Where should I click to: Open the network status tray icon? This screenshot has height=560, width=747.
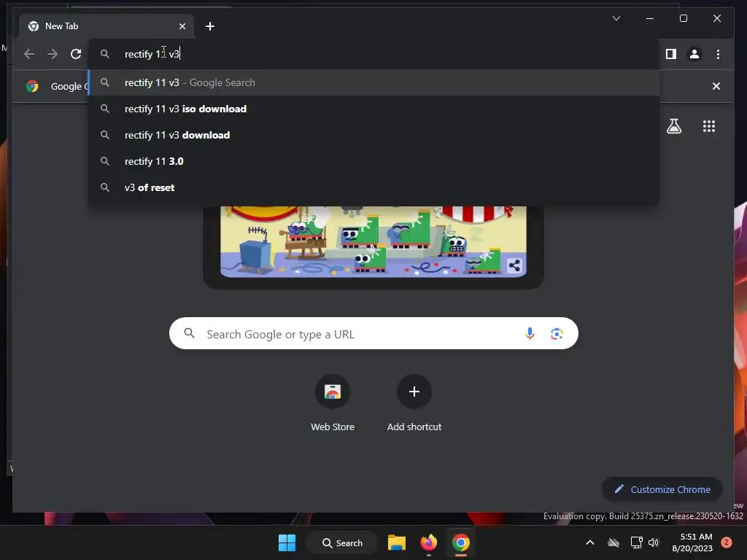636,542
